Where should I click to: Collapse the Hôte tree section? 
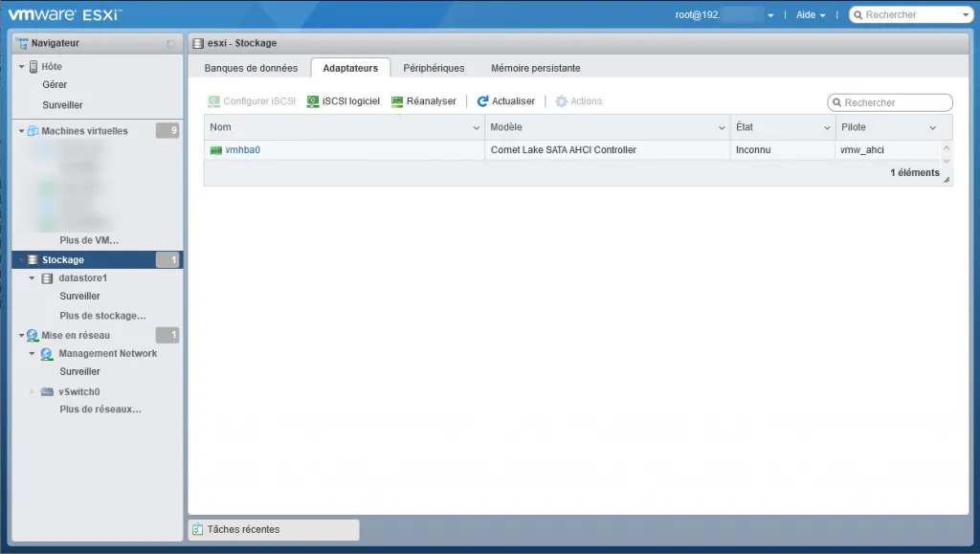tap(21, 67)
